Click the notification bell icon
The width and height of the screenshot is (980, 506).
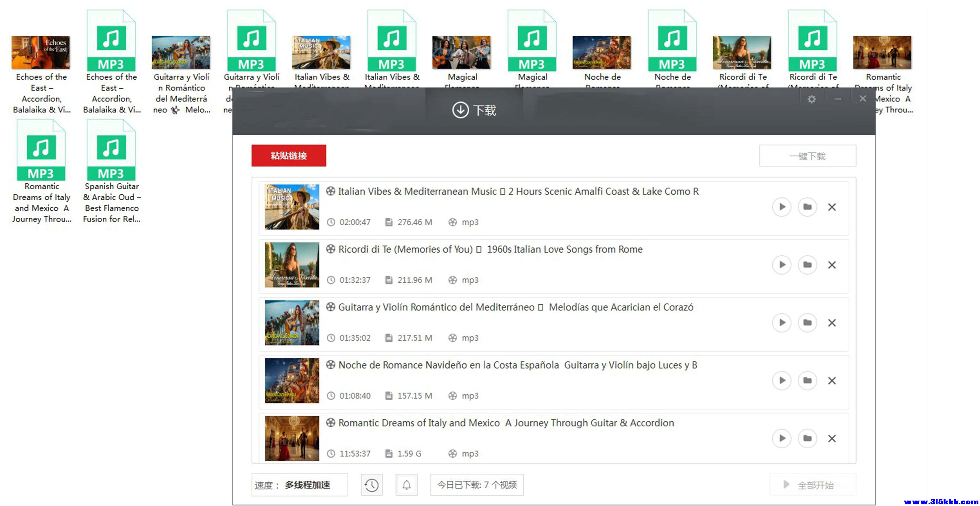(406, 485)
